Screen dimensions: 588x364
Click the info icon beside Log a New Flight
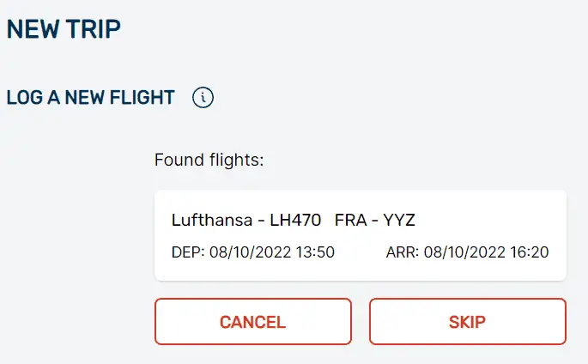point(203,98)
